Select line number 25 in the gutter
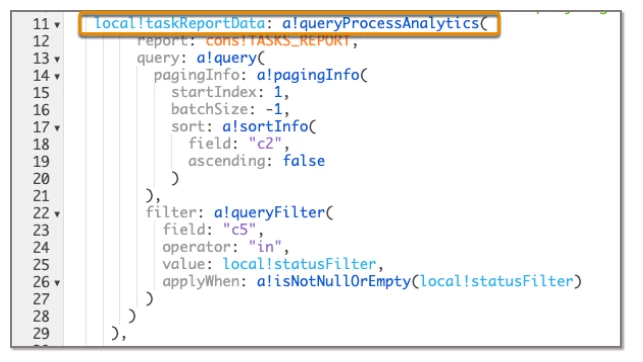 41,265
